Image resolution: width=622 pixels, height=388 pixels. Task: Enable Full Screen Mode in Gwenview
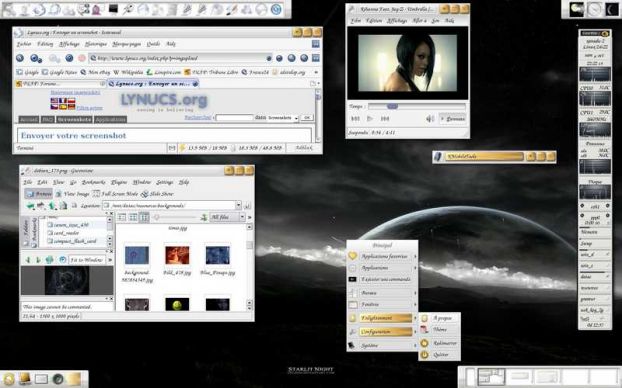tap(115, 194)
